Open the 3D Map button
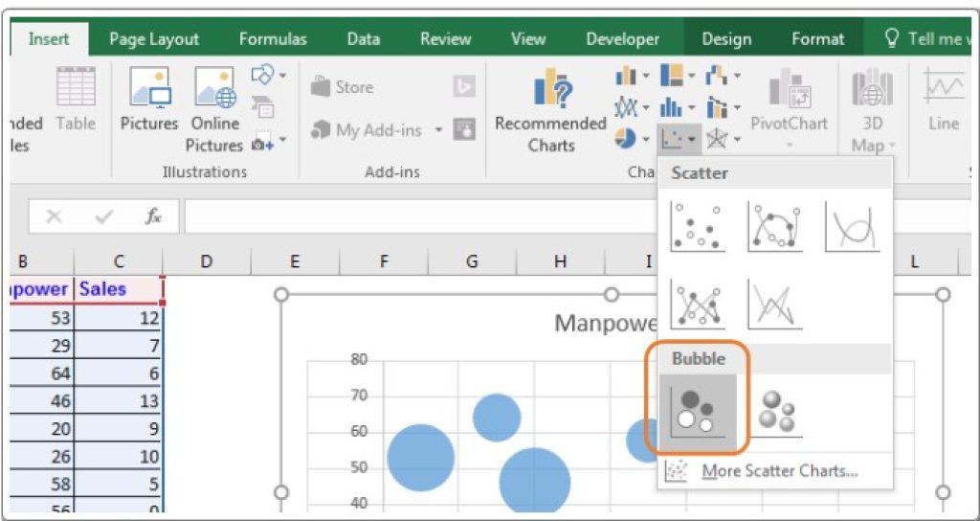980x521 pixels. [x=873, y=109]
